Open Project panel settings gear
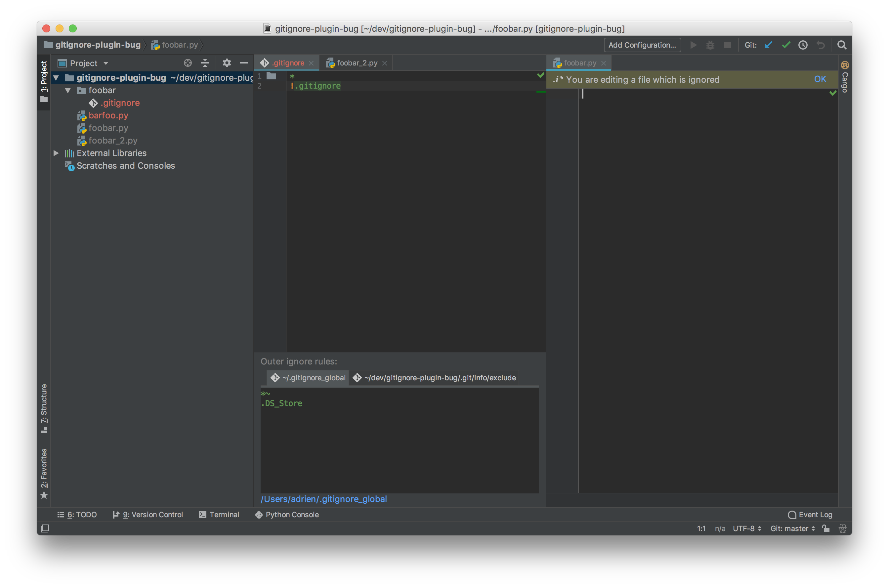Viewport: 889px width, 588px height. tap(227, 63)
